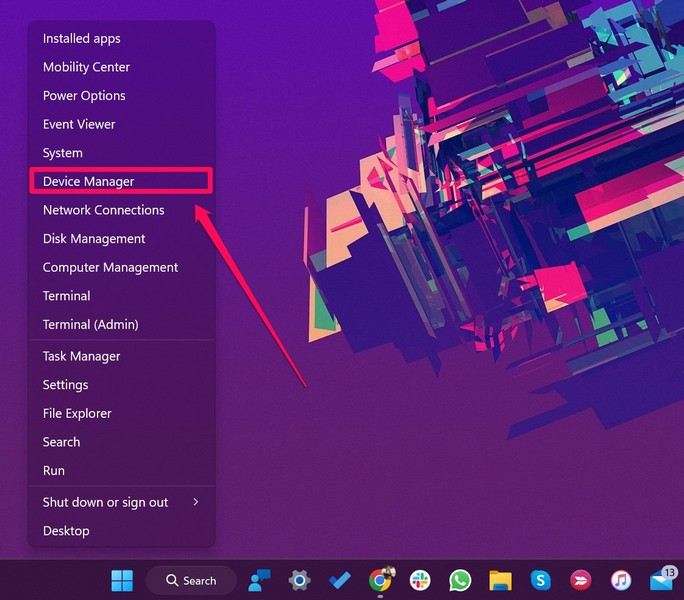Open Mail app with 13 badge
Viewport: 684px width, 600px height.
[x=661, y=580]
